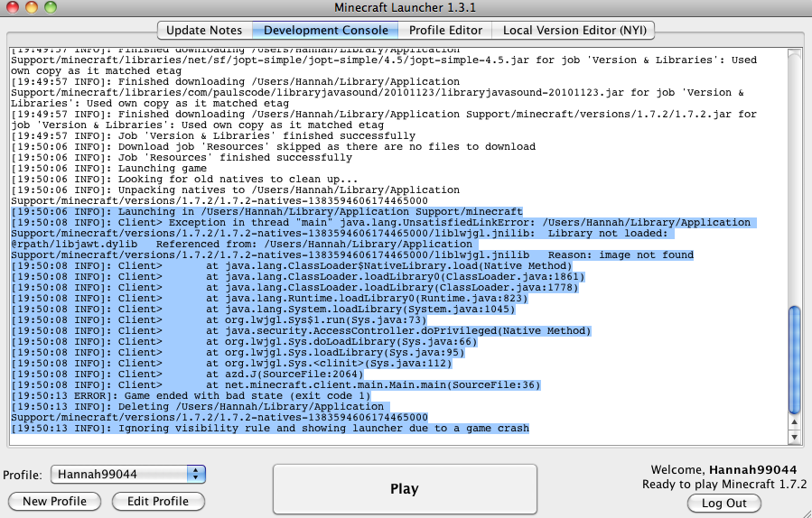Click the java.lang.System.loadLibrary stack line

point(264,309)
